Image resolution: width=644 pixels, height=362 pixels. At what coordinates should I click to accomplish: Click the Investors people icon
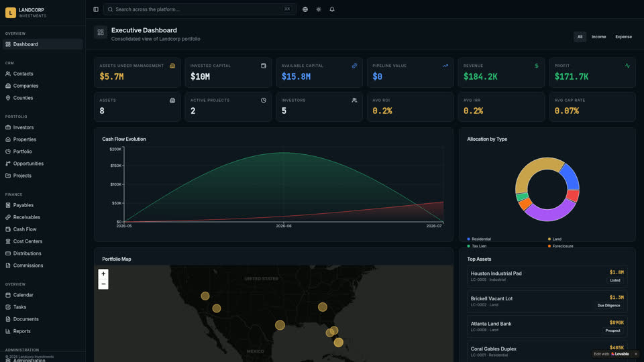(354, 100)
